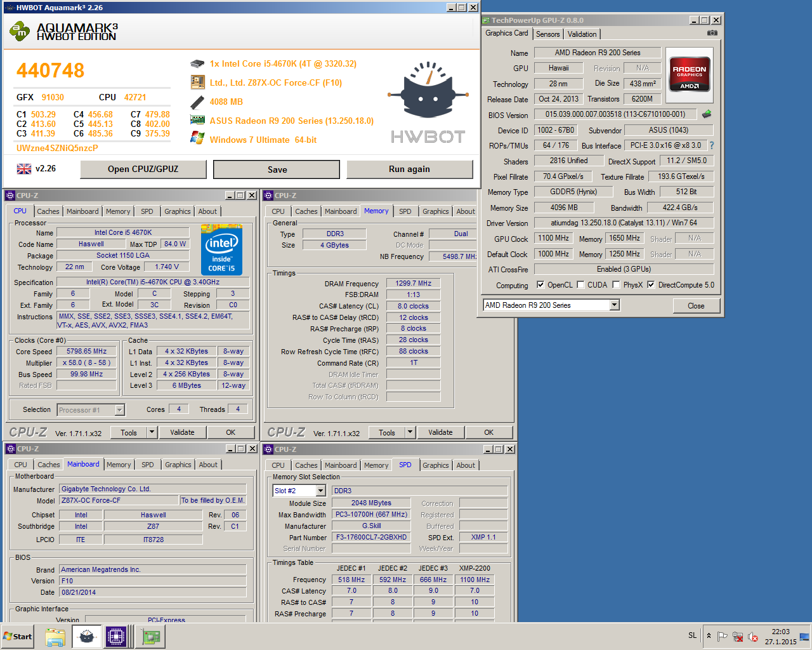Show hidden tray icons with the arrow
The height and width of the screenshot is (650, 812).
click(x=709, y=636)
